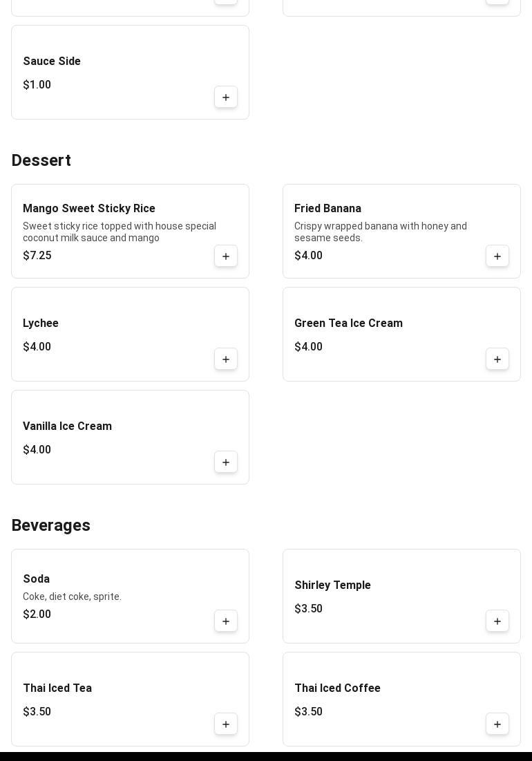
Task: View the Vanilla Ice Cream item
Action: click(67, 426)
